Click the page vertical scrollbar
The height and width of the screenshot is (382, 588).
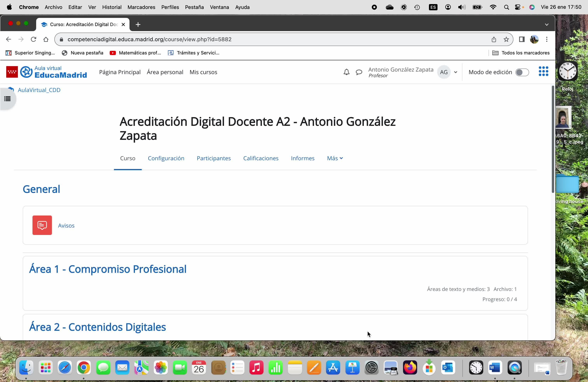[x=553, y=140]
